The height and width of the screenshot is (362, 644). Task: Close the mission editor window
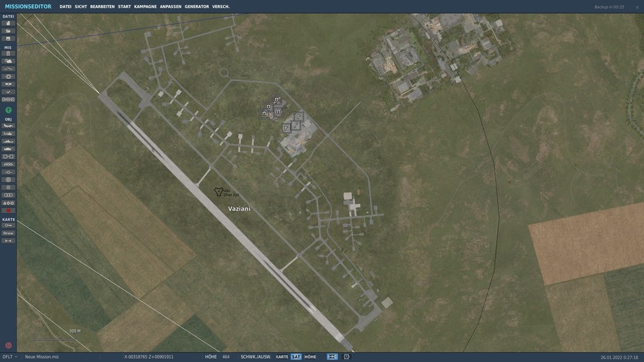[x=637, y=7]
